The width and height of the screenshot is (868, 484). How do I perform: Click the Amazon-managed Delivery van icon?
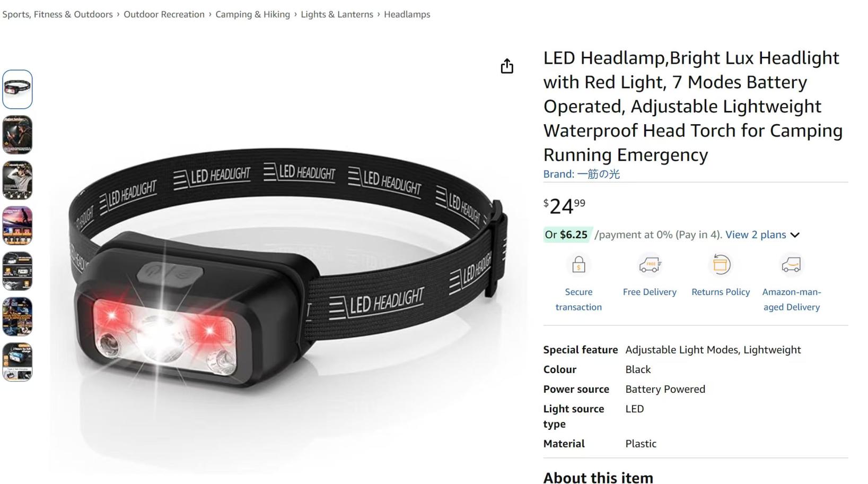(791, 264)
